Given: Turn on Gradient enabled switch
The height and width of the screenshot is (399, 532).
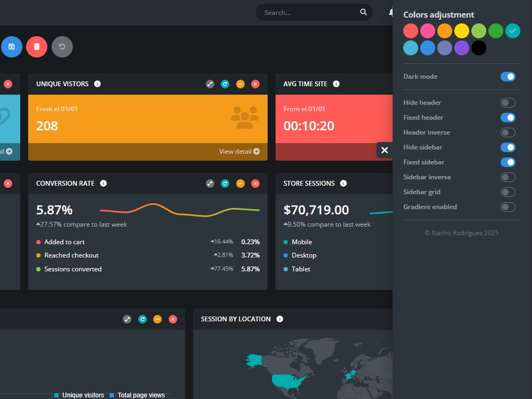Looking at the screenshot, I should [x=508, y=207].
